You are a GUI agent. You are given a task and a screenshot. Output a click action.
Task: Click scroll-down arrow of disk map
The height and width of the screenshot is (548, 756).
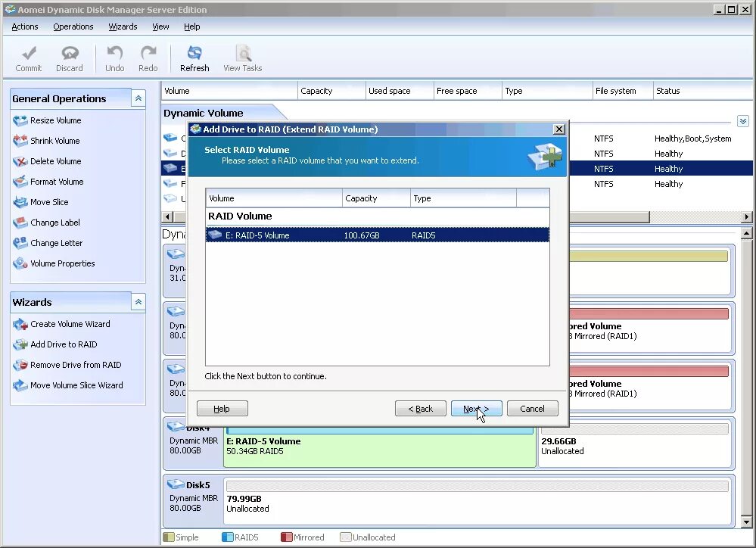coord(746,522)
